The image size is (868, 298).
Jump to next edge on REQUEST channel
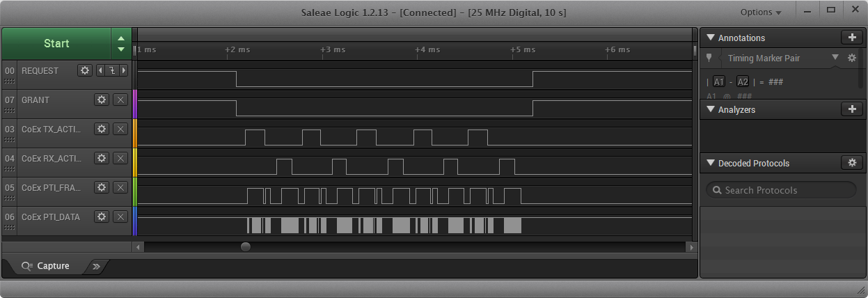[x=124, y=70]
